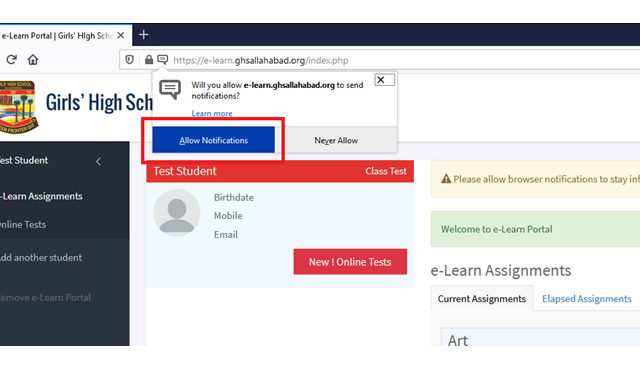Select e-Learn Assignments in sidebar

pyautogui.click(x=41, y=196)
